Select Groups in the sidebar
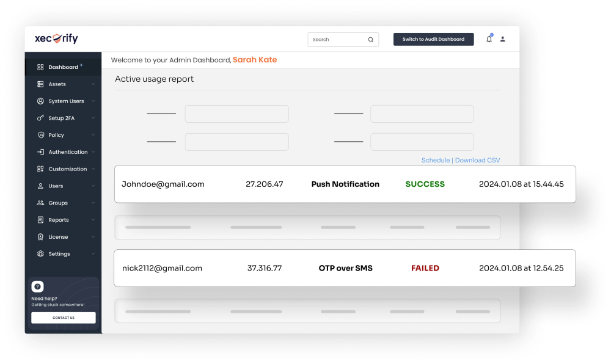 [x=57, y=203]
